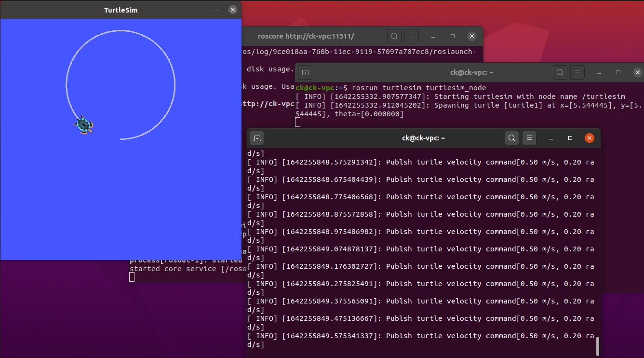
Task: Click the log line timestamped 1642255848.775406568
Action: click(420, 201)
